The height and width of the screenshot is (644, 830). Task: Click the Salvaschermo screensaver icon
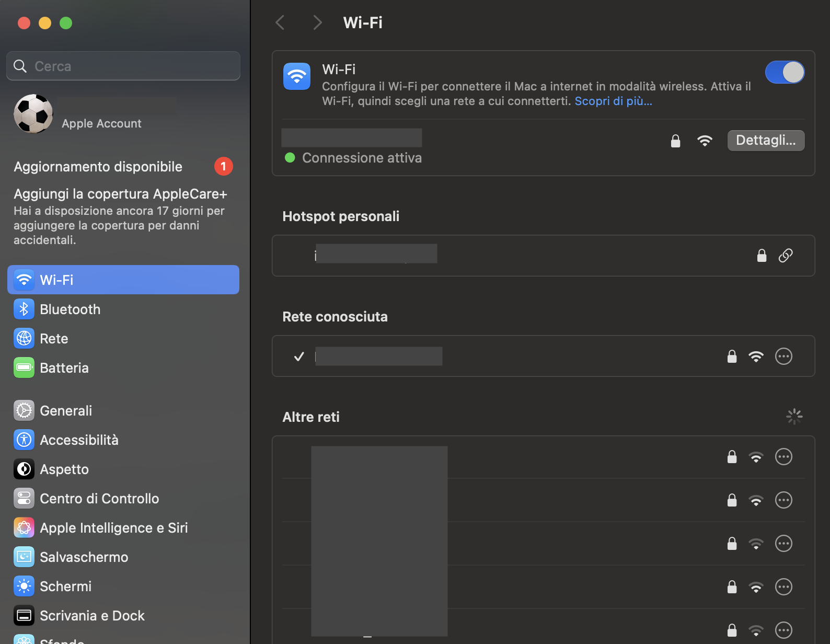point(24,557)
